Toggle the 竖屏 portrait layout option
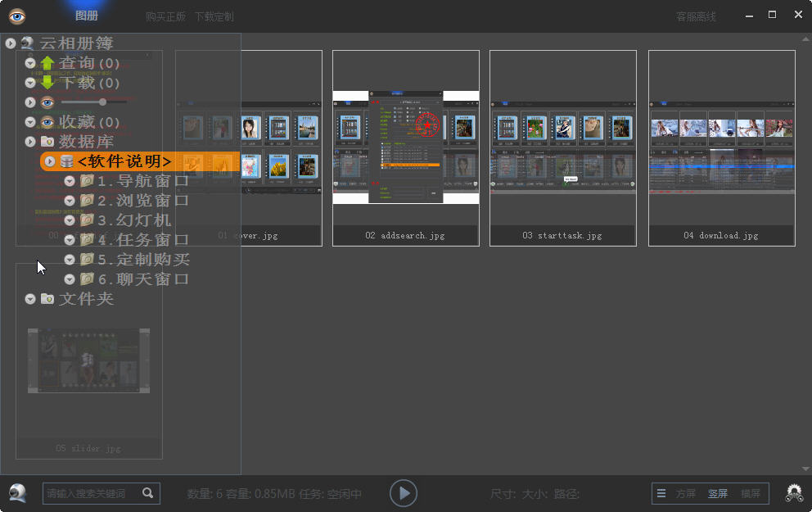Screen dimensions: 812x512 click(x=718, y=493)
